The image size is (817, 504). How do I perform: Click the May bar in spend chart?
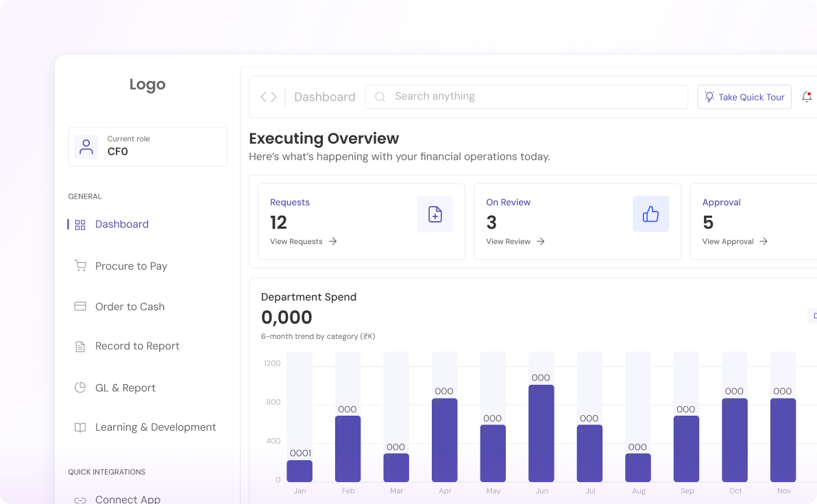tap(493, 453)
